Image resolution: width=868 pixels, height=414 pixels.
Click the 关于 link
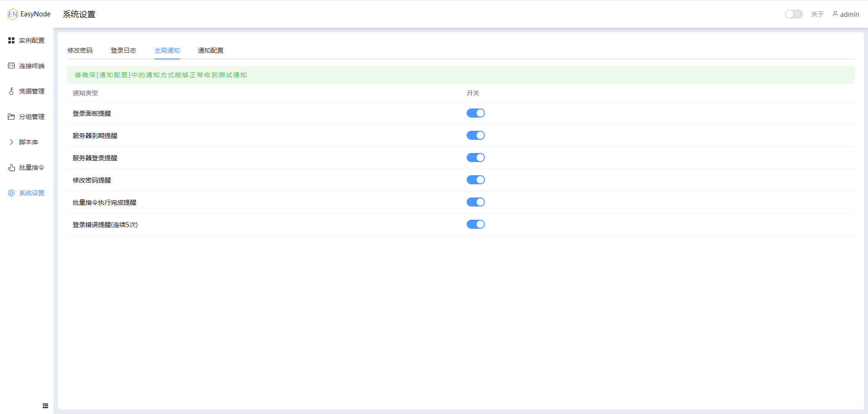tap(817, 15)
